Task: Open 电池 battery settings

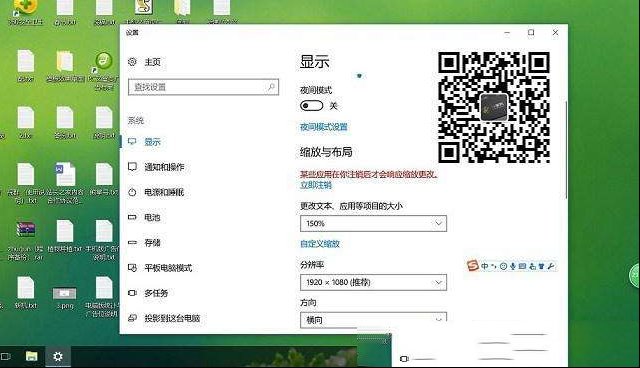Action: point(152,217)
